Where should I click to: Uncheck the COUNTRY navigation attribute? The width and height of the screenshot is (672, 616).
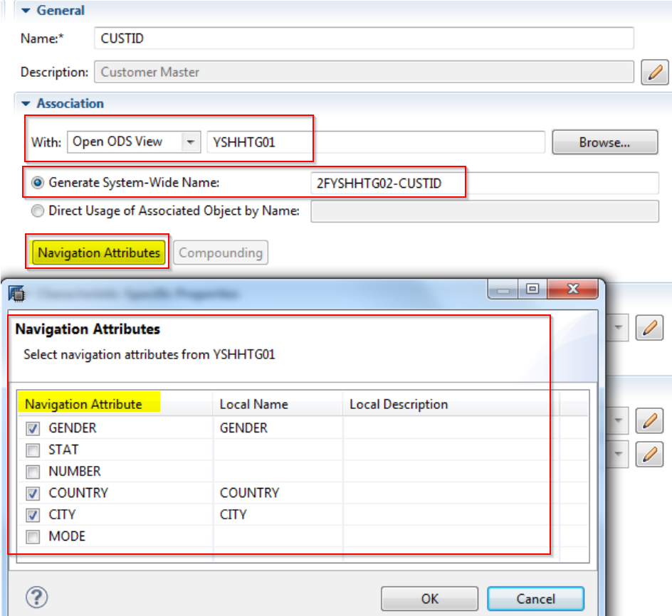point(33,494)
